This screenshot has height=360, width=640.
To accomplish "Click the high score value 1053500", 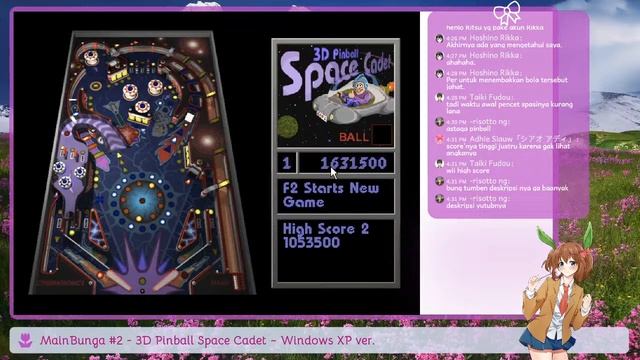I will tap(311, 242).
